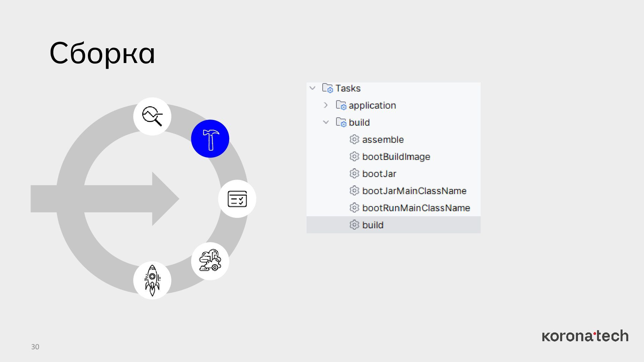
Task: Click the cloud gear deployment icon
Action: click(210, 261)
